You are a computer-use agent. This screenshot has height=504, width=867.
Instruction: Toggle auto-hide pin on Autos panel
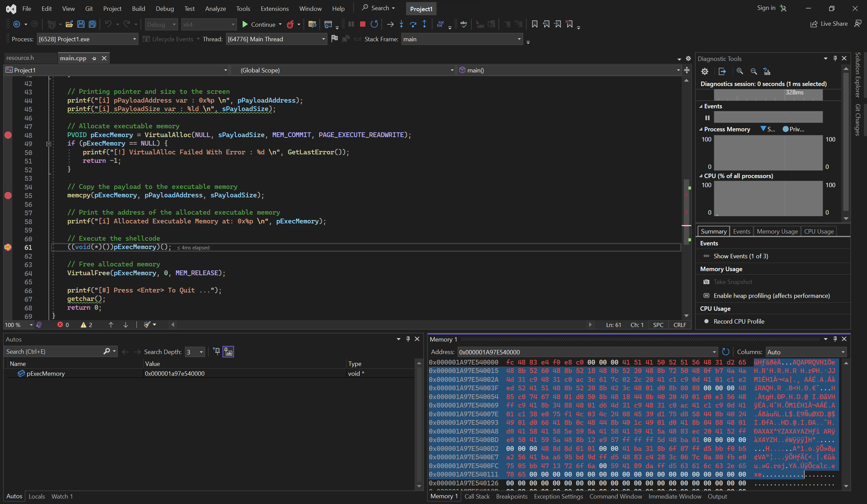408,339
